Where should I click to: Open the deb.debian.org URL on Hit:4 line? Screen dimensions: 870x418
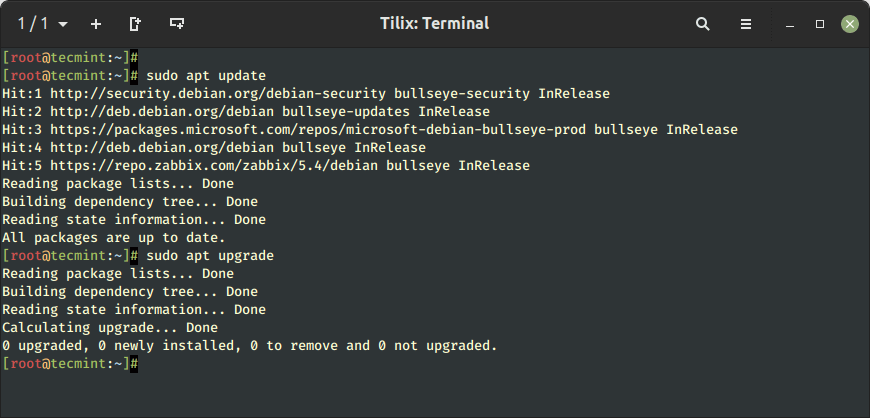162,148
